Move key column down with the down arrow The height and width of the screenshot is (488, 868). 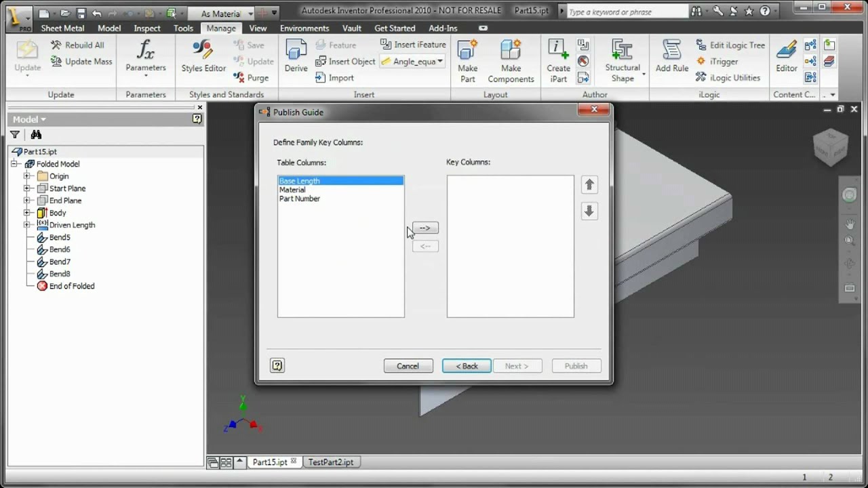click(x=589, y=211)
